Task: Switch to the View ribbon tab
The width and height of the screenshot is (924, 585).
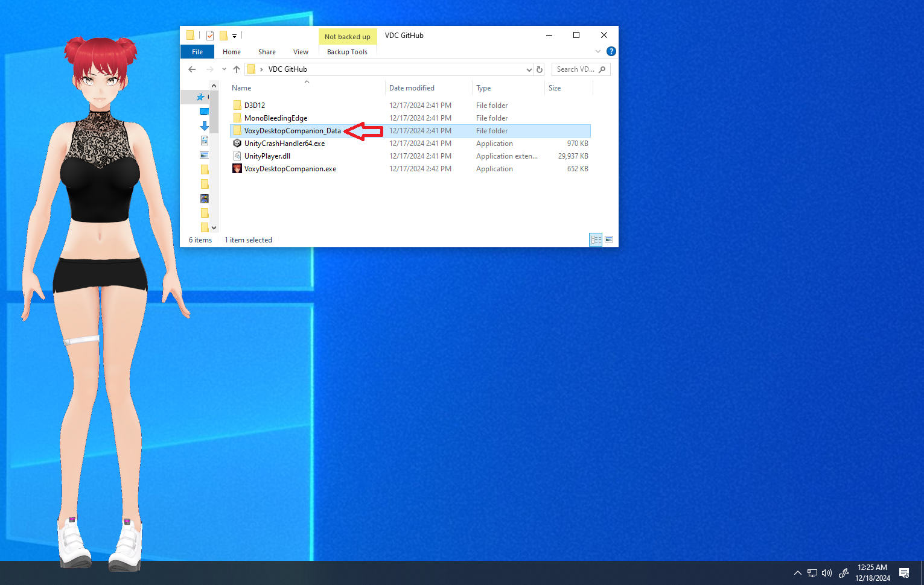Action: click(301, 52)
